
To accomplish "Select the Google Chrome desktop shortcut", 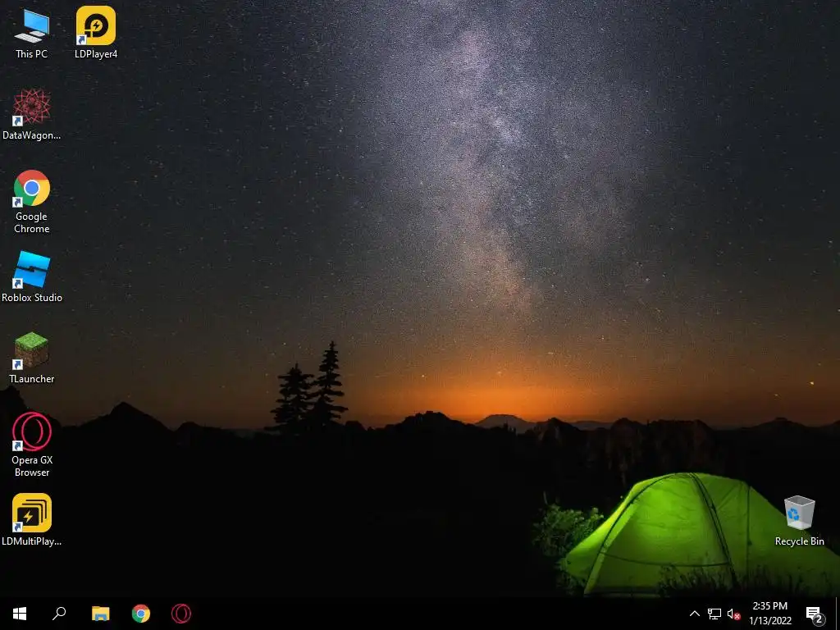I will click(x=32, y=202).
